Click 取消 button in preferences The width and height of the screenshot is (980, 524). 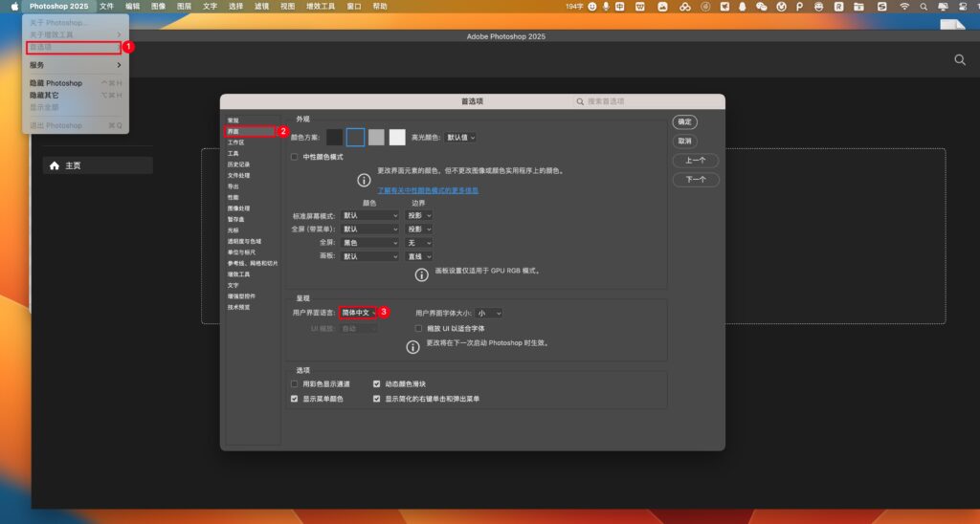[685, 142]
